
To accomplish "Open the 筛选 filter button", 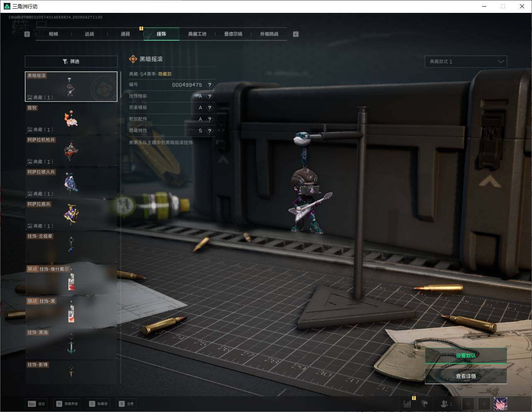I will coord(71,61).
